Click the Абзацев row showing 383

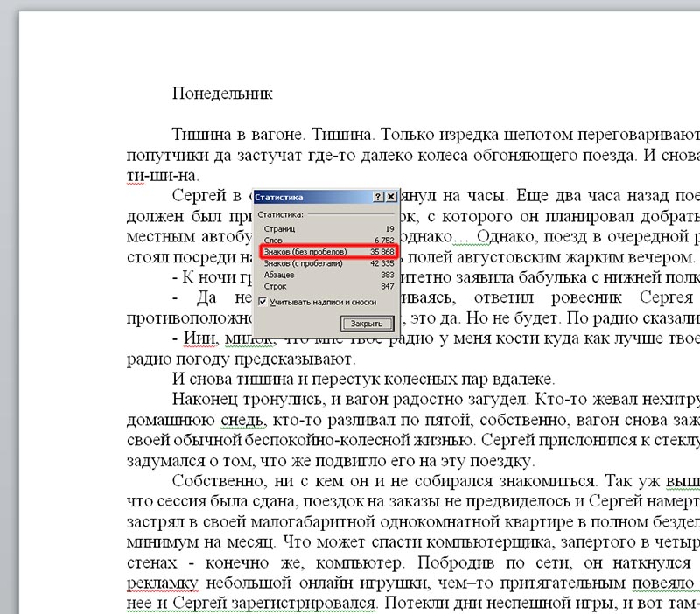tap(329, 275)
